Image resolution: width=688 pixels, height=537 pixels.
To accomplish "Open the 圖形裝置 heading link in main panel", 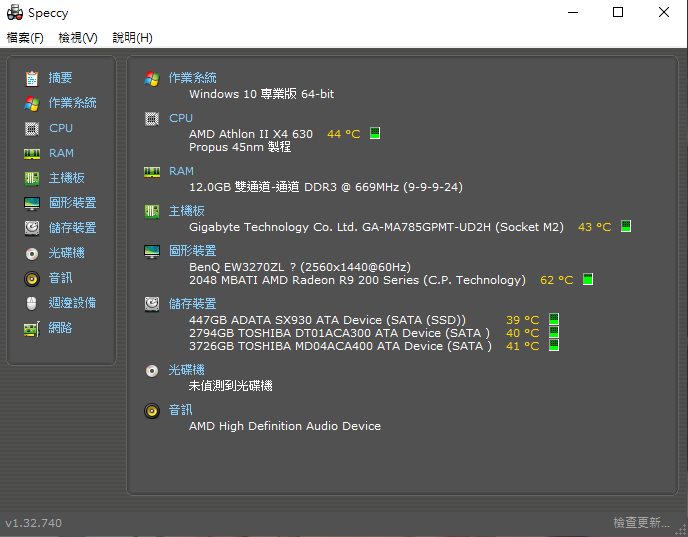I will coord(193,251).
